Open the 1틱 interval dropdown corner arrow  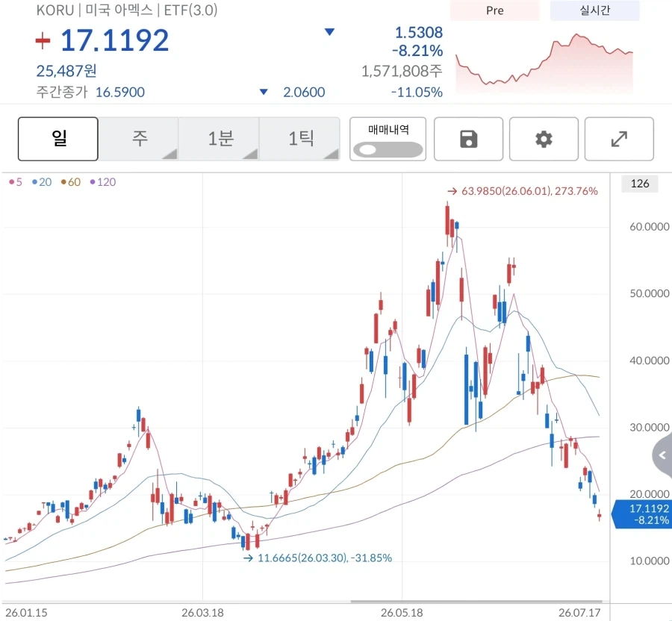[x=332, y=154]
